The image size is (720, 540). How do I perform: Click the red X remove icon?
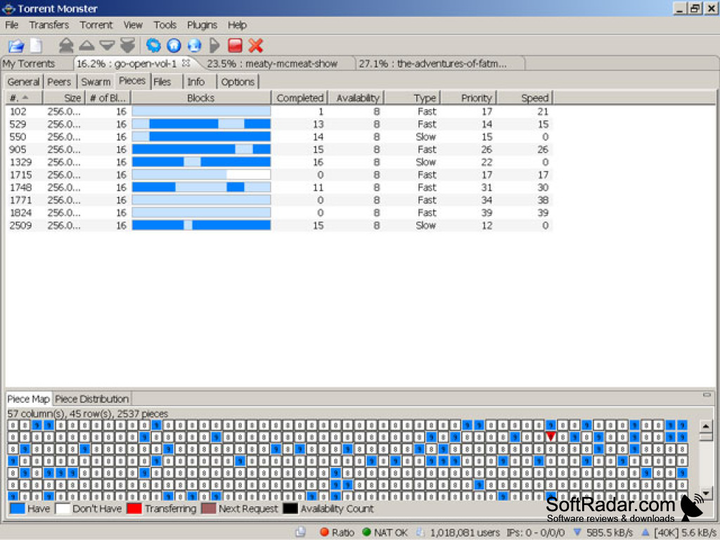256,45
